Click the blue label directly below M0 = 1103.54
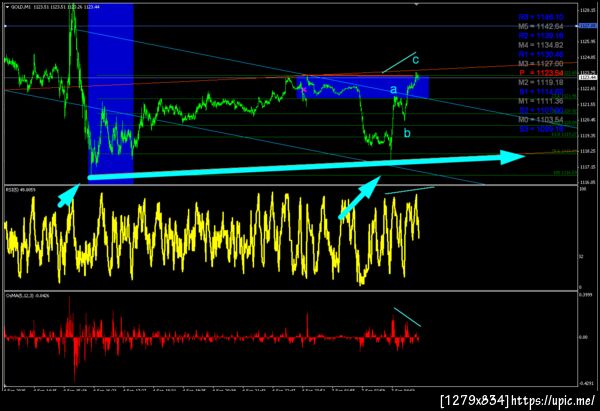600x411 pixels. click(x=541, y=129)
